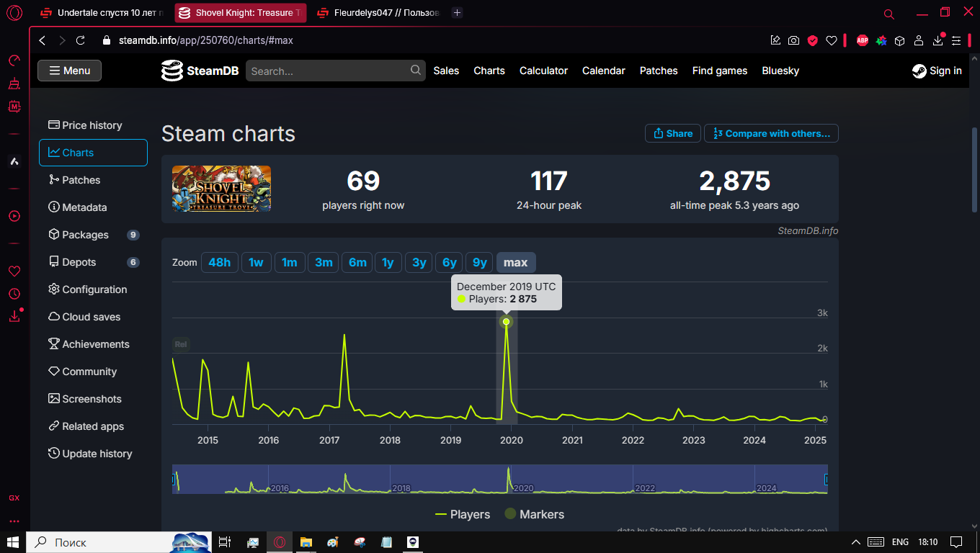This screenshot has width=980, height=553.
Task: Open the pin and edit page icon
Action: [775, 40]
